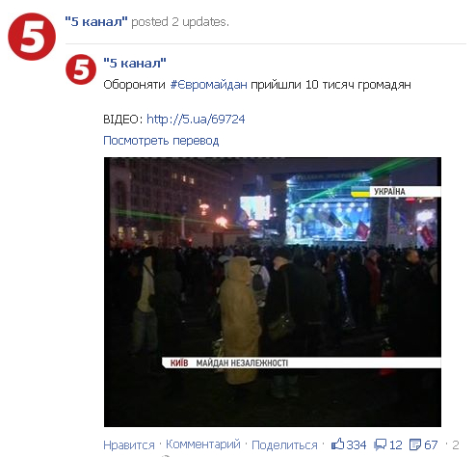Click Поделиться to share the post
The image size is (476, 457).
(x=284, y=445)
